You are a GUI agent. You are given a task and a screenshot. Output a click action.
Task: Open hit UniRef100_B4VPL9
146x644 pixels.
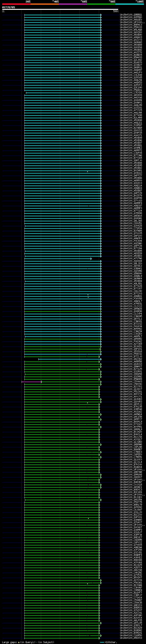click(131, 422)
